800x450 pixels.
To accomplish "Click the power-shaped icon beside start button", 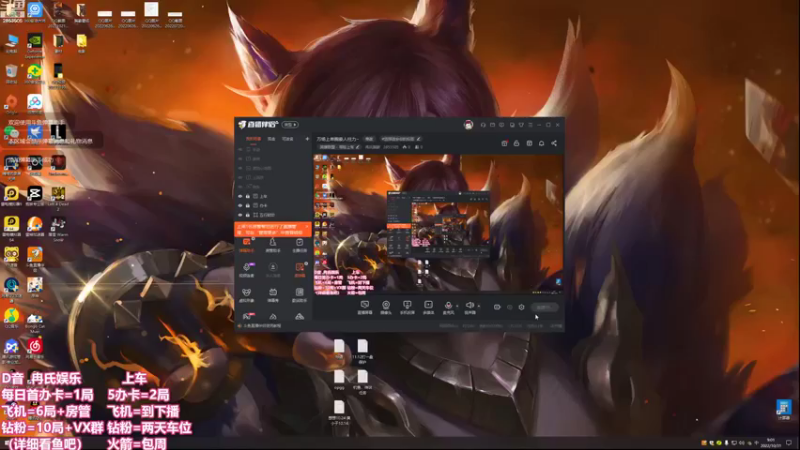I will (521, 307).
